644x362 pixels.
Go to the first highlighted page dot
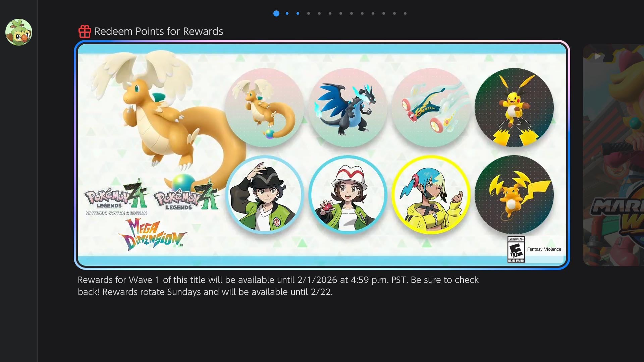[276, 13]
